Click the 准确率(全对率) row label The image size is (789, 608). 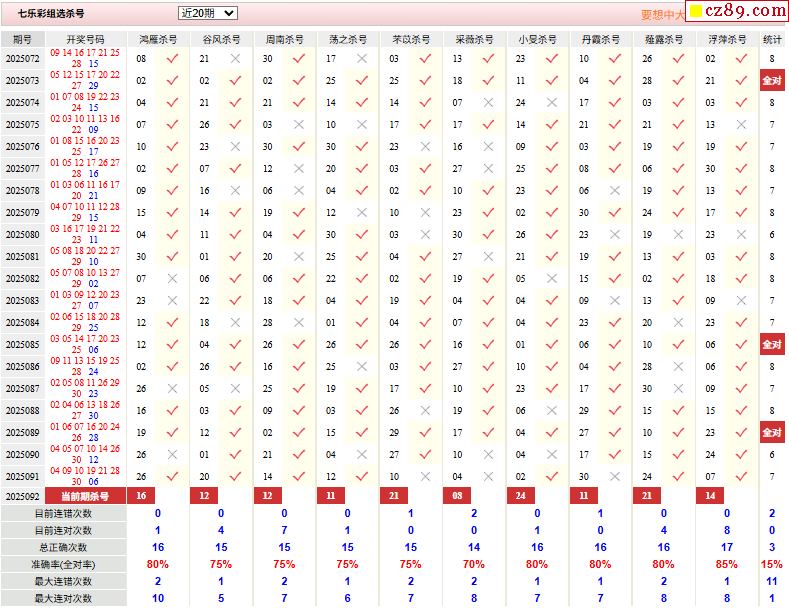pyautogui.click(x=63, y=565)
